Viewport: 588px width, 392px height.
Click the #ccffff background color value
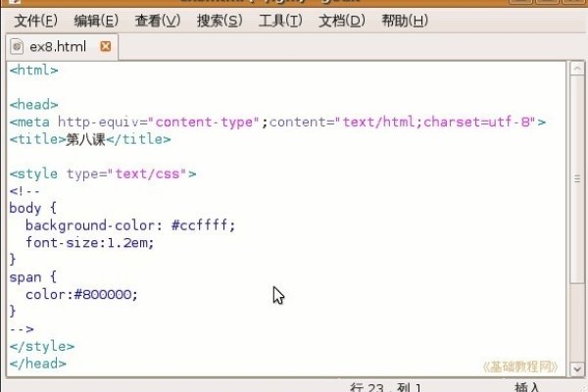[x=203, y=225]
